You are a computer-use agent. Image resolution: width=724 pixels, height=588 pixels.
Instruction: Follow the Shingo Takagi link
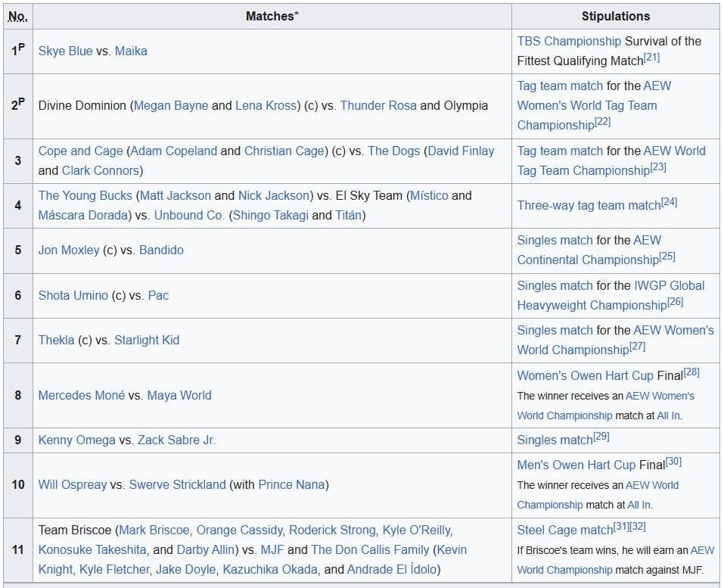[x=271, y=215]
